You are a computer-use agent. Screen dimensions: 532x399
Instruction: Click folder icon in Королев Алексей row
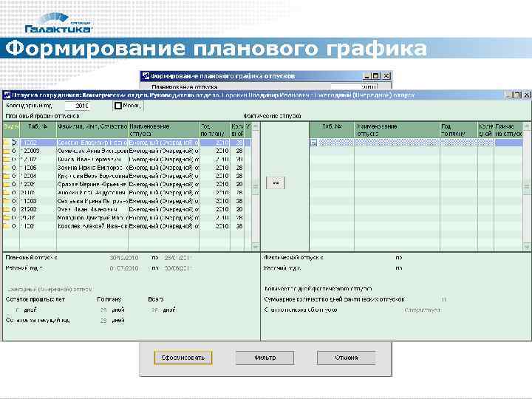click(6, 226)
